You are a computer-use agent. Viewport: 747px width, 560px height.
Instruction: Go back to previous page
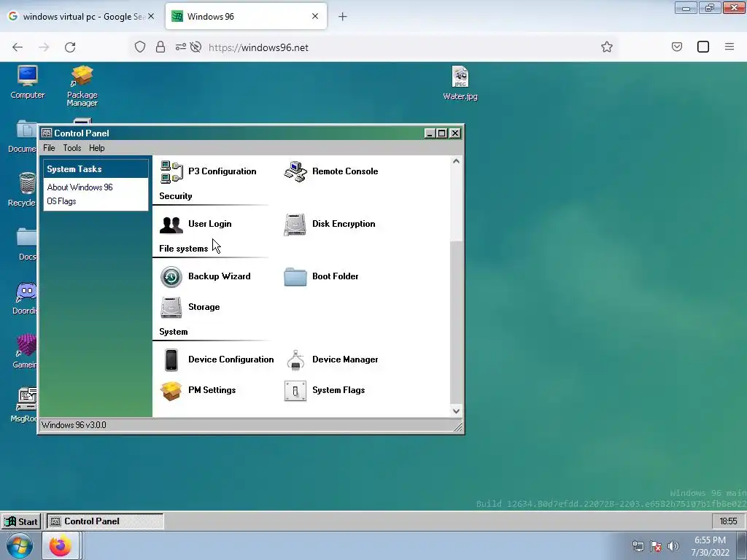click(x=18, y=47)
